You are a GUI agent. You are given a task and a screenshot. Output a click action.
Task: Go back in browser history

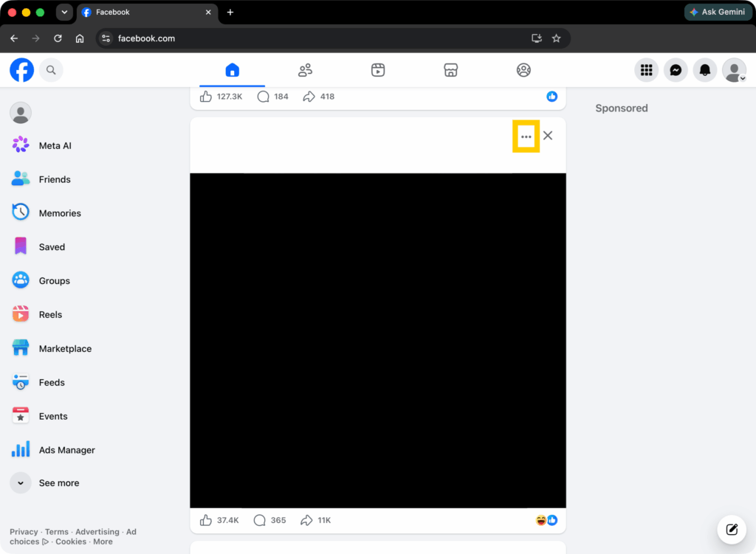point(14,38)
